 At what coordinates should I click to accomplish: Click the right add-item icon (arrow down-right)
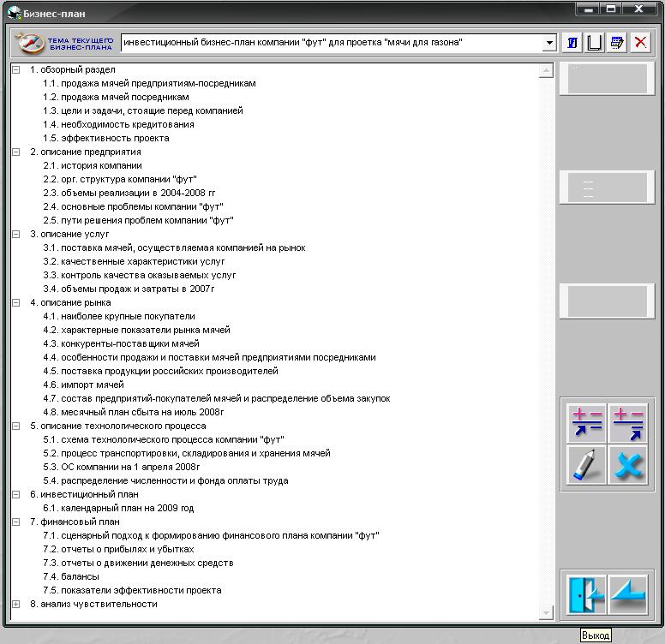pos(628,422)
